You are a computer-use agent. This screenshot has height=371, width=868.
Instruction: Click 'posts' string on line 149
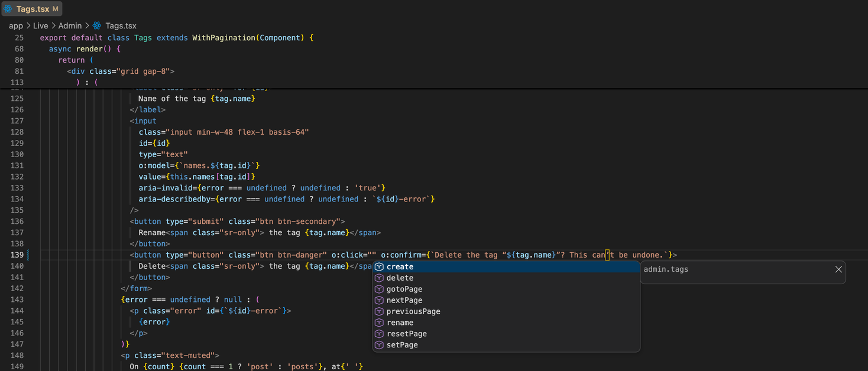point(303,368)
